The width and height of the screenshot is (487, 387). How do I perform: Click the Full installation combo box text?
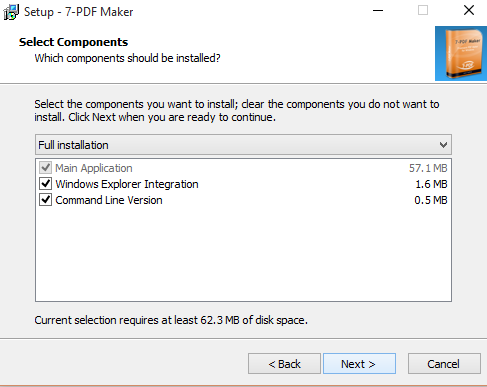click(x=73, y=145)
